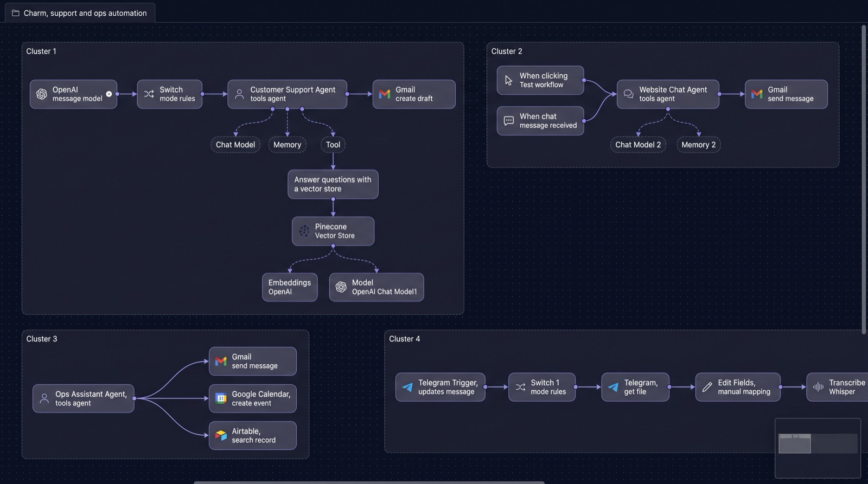Select the Embeddings OpenAI node
This screenshot has height=484, width=868.
click(290, 287)
